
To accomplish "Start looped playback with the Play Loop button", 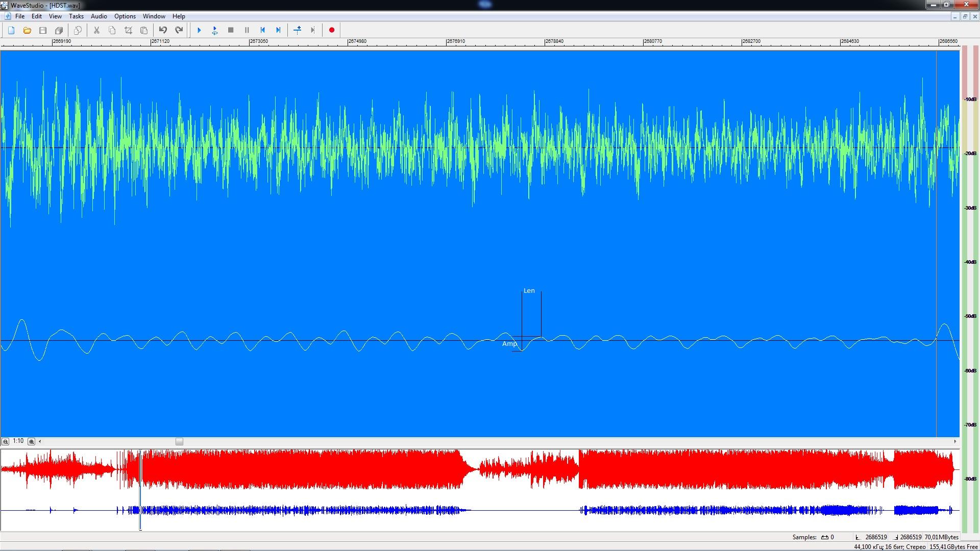I will point(215,30).
